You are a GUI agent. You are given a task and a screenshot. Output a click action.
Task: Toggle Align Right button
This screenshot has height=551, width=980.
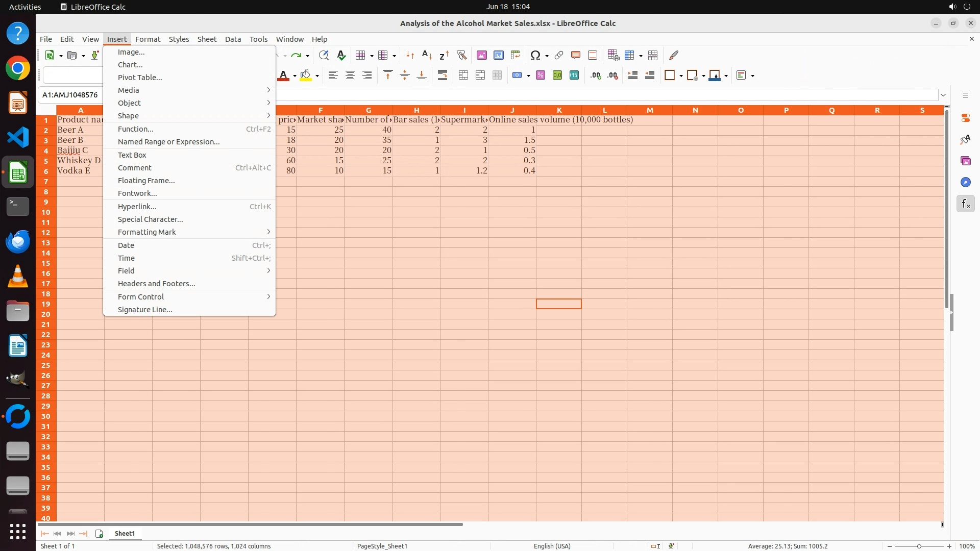367,76
